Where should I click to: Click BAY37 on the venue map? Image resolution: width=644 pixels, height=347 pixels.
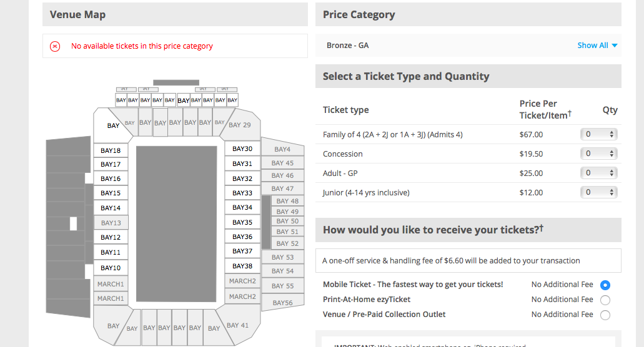coord(242,251)
